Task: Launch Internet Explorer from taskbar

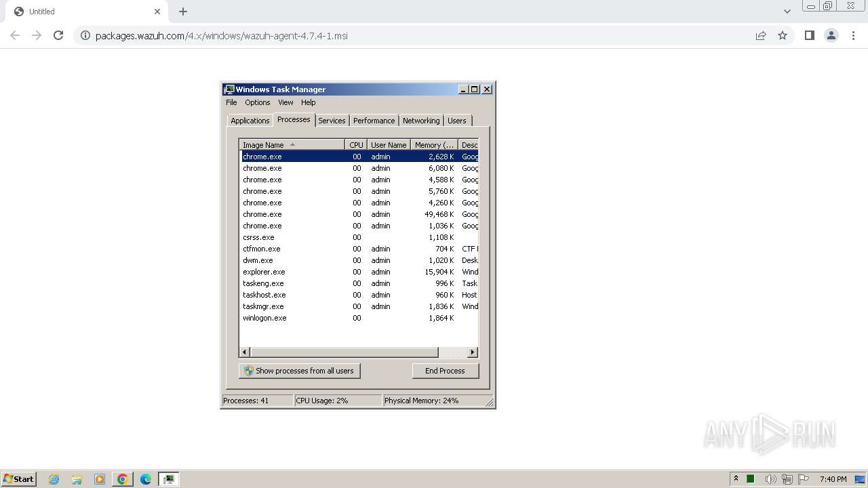Action: point(54,479)
